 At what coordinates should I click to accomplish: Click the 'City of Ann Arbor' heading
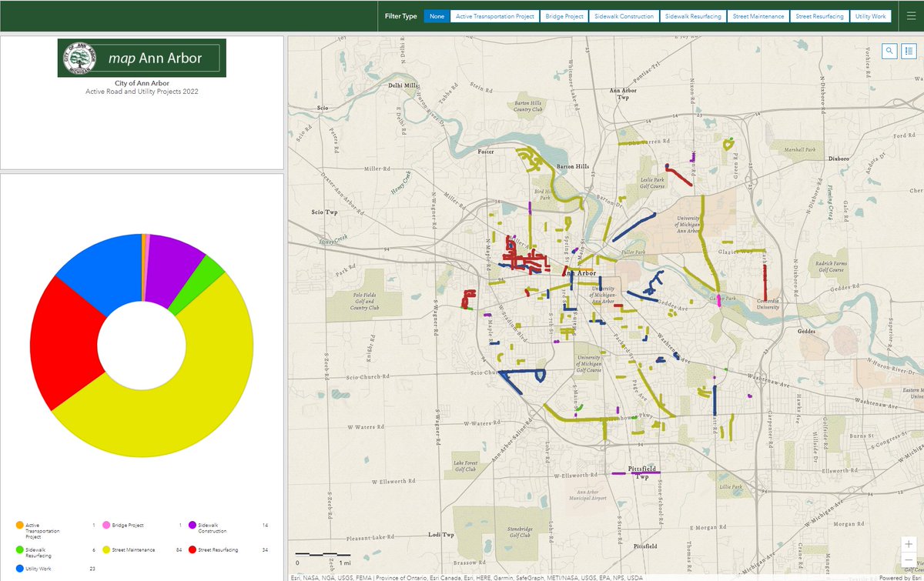click(x=142, y=83)
